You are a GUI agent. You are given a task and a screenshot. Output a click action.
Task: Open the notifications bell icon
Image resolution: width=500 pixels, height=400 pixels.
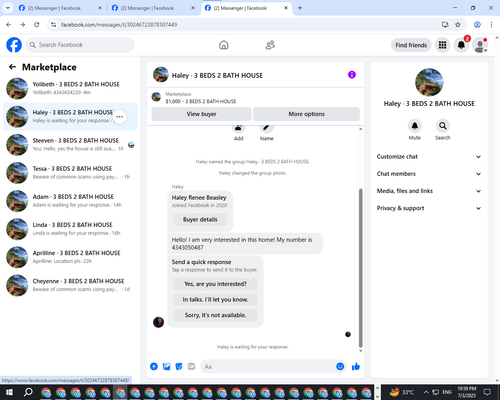[x=461, y=45]
